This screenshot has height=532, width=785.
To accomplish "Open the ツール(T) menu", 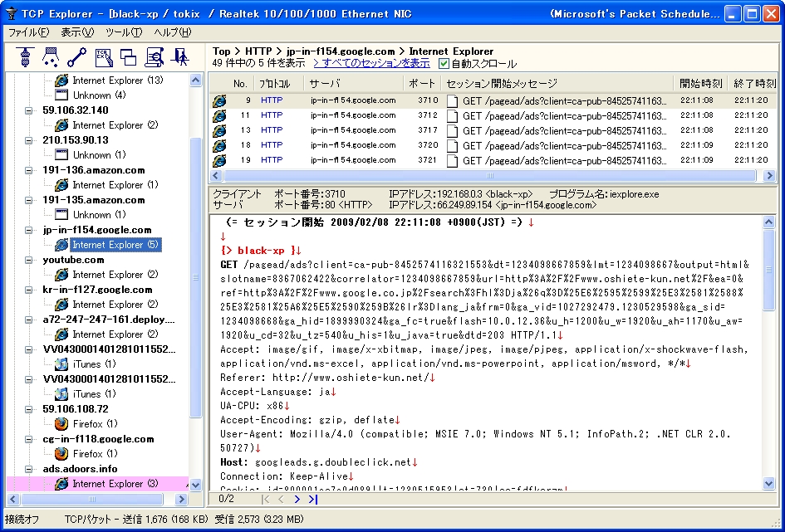I will point(124,32).
